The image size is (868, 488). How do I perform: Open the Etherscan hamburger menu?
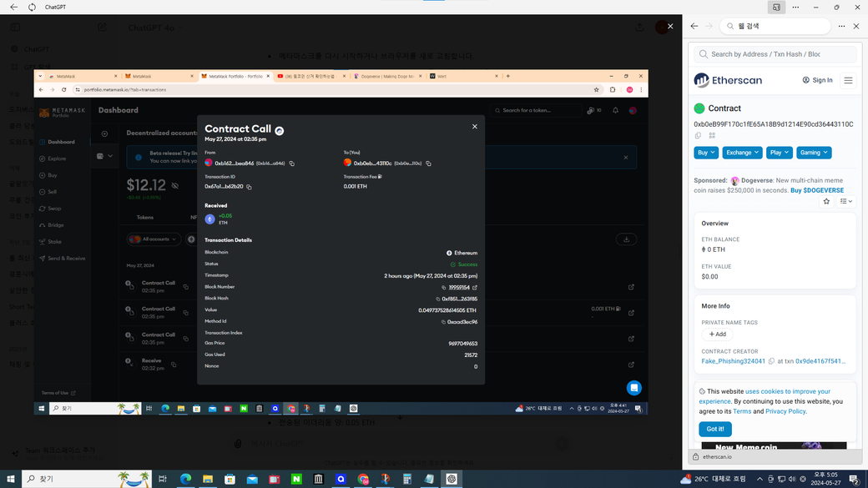(x=848, y=80)
